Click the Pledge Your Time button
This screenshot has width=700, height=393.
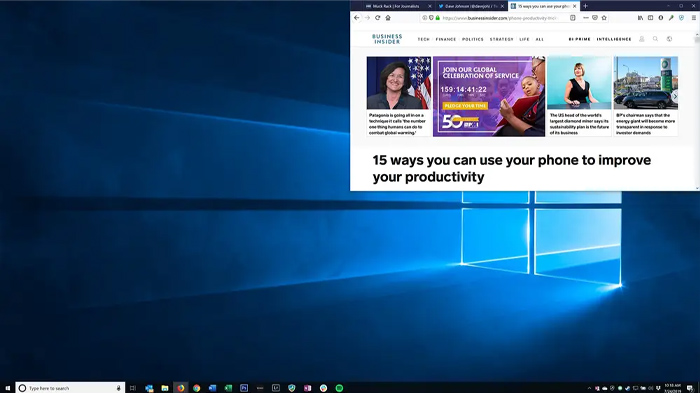465,106
